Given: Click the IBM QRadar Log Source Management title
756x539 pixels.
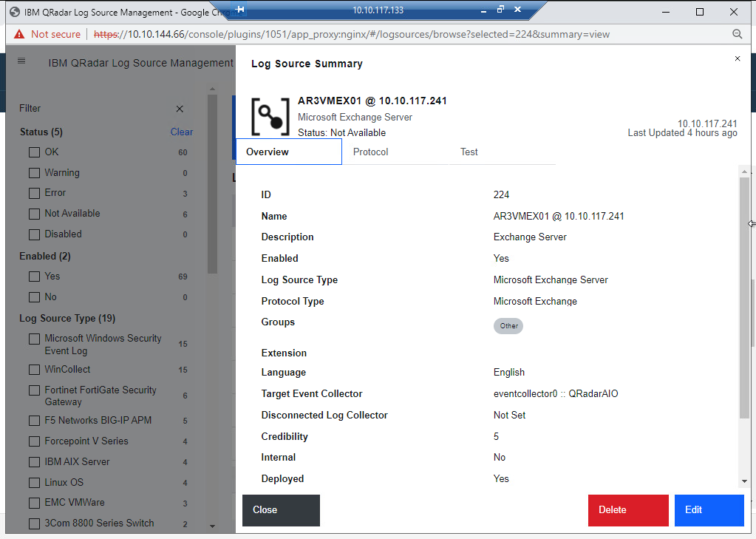Looking at the screenshot, I should [x=141, y=63].
